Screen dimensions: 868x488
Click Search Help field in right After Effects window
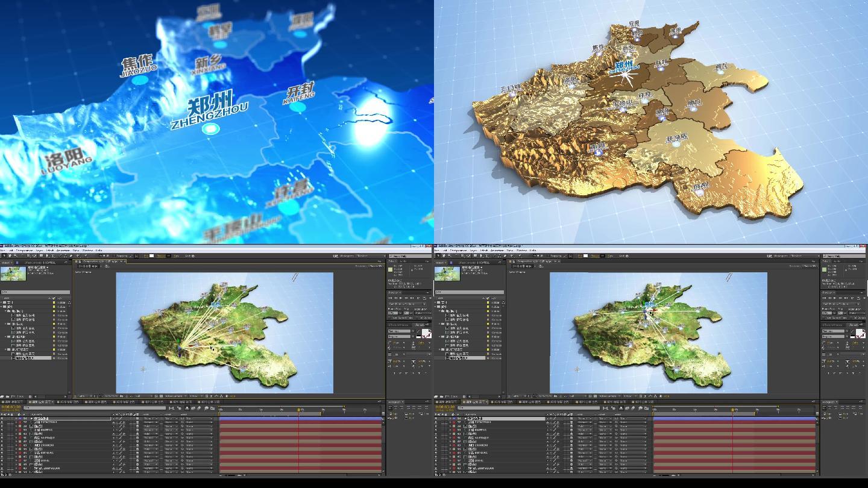point(844,256)
